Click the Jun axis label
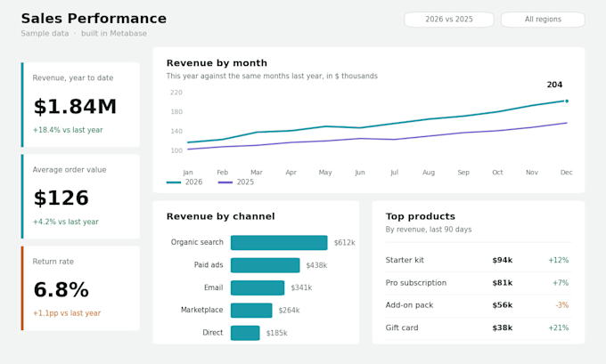The width and height of the screenshot is (606, 364). (x=360, y=172)
